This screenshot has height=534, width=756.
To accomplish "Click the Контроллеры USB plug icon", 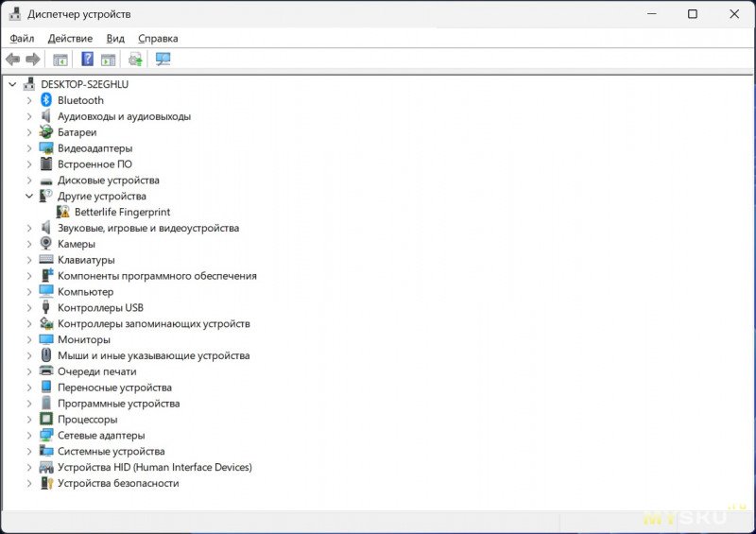I will point(45,307).
